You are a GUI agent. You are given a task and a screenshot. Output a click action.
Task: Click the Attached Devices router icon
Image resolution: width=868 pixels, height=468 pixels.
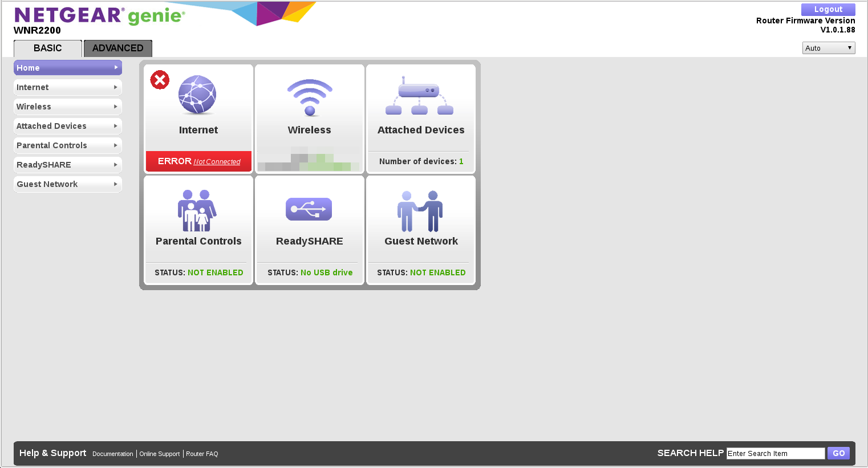420,95
